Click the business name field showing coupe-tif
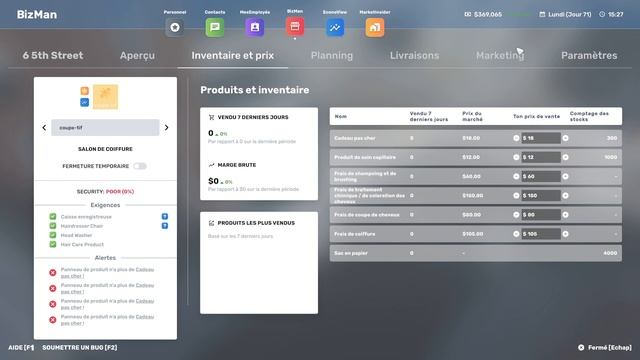 pos(105,128)
